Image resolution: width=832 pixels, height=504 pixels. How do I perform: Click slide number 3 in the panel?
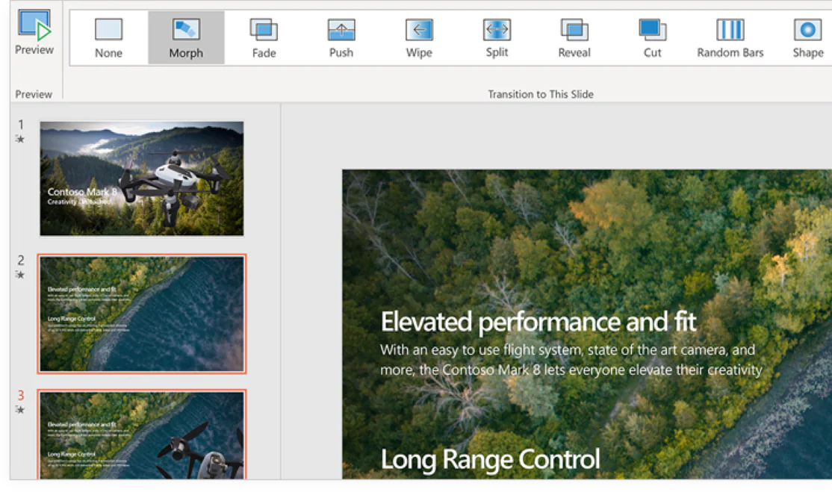(x=21, y=395)
